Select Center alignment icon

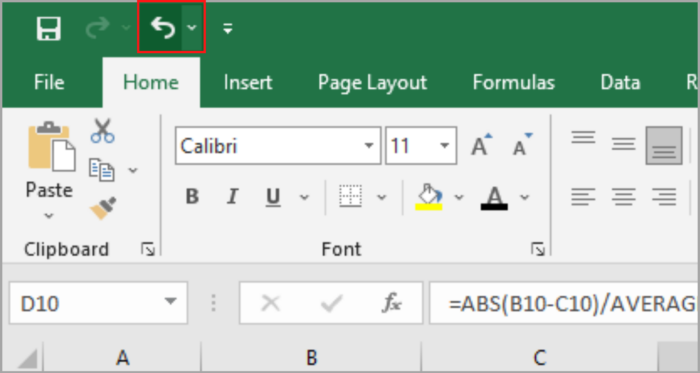coord(624,197)
